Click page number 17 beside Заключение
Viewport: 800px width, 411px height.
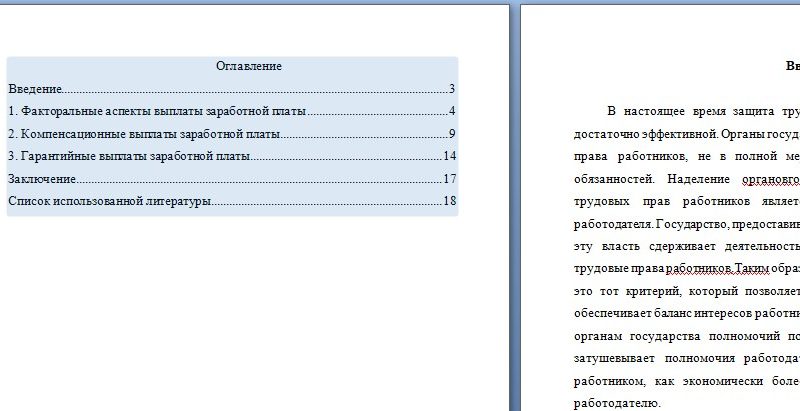449,178
